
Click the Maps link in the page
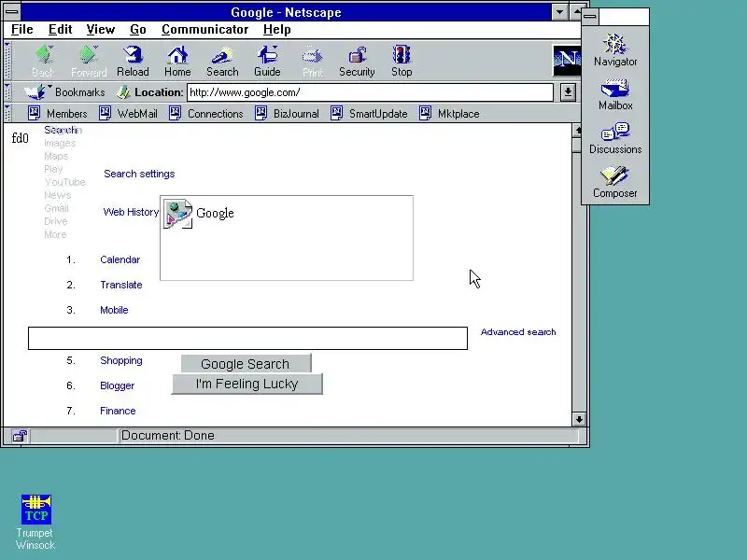click(x=56, y=156)
